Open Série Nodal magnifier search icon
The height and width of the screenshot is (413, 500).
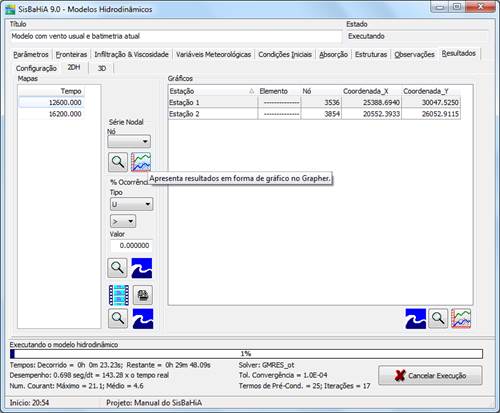[x=118, y=162]
